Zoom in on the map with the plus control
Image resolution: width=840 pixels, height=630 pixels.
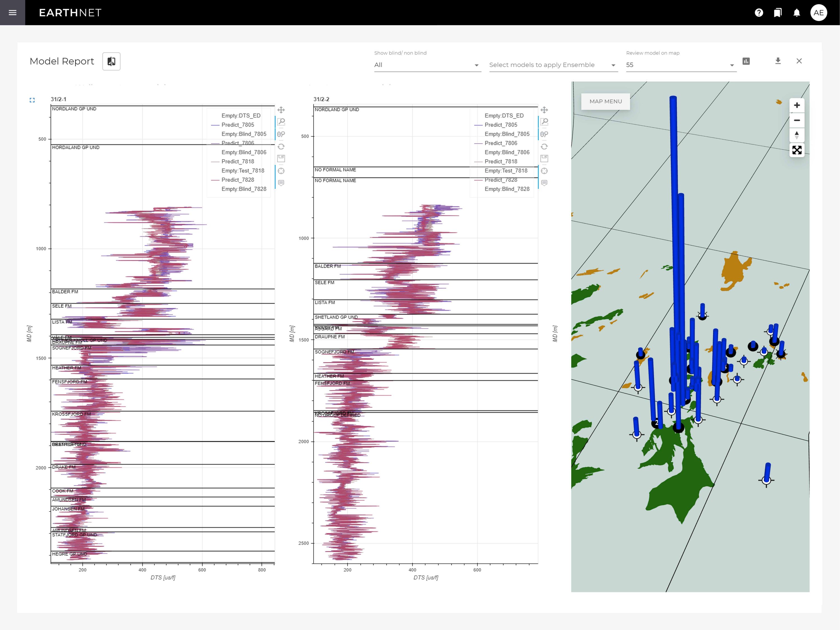click(x=797, y=105)
